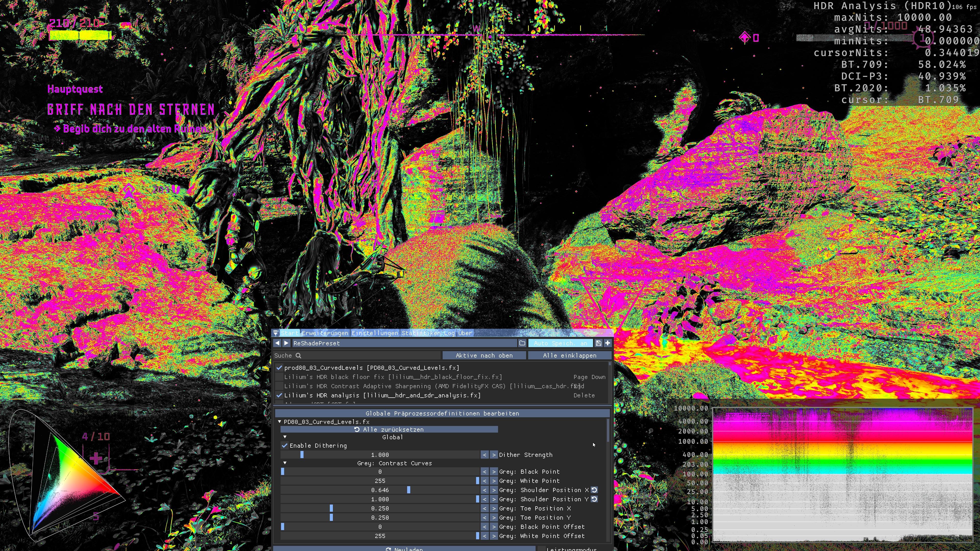Image resolution: width=980 pixels, height=551 pixels.
Task: Collapse the Global settings group
Action: (285, 437)
